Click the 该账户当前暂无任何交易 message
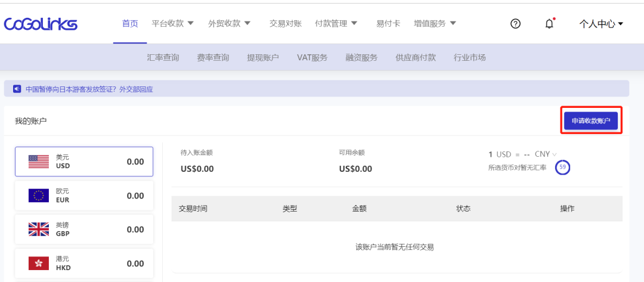This screenshot has height=282, width=644. point(395,247)
